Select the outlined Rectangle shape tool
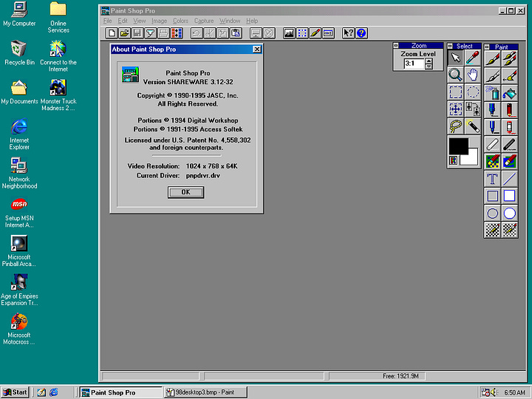532x399 pixels. click(492, 196)
